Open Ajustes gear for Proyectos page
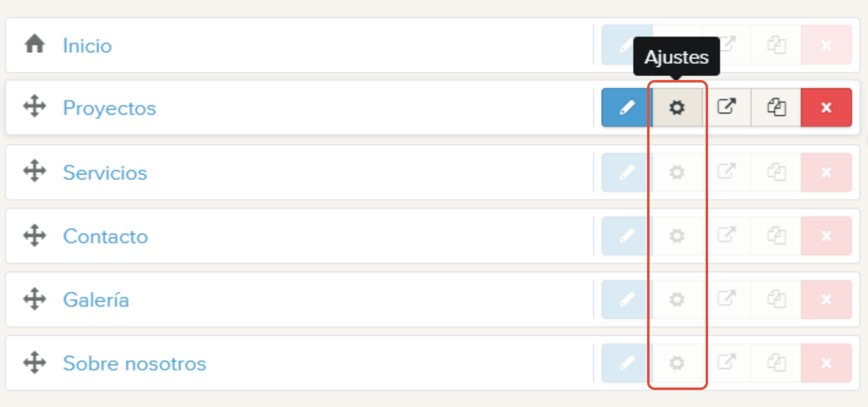The width and height of the screenshot is (868, 407). (x=677, y=108)
